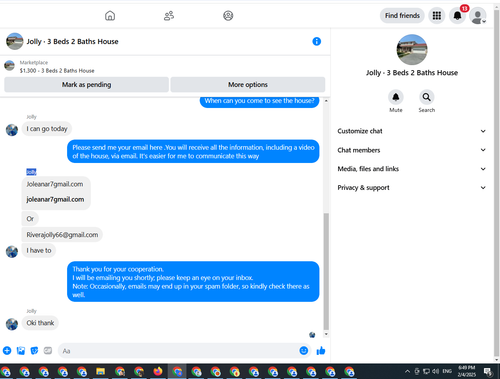Search in conversation with magnifier icon
Screen dimensions: 500x379
426,97
